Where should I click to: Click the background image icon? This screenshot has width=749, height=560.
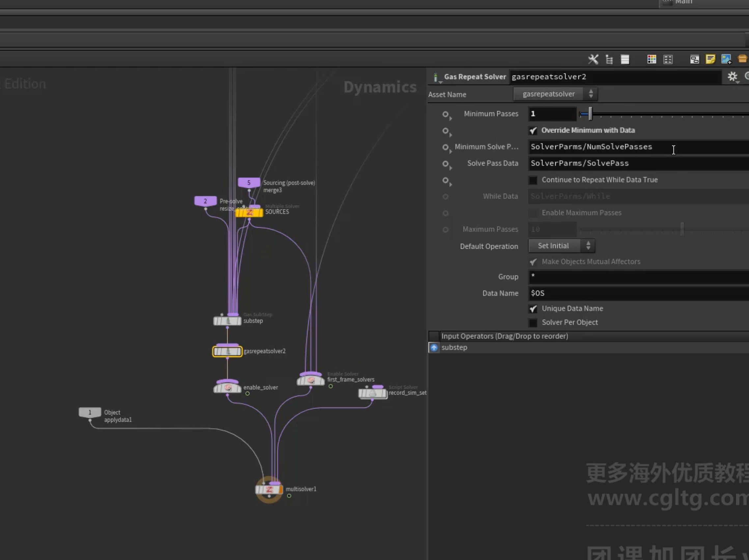pos(726,59)
